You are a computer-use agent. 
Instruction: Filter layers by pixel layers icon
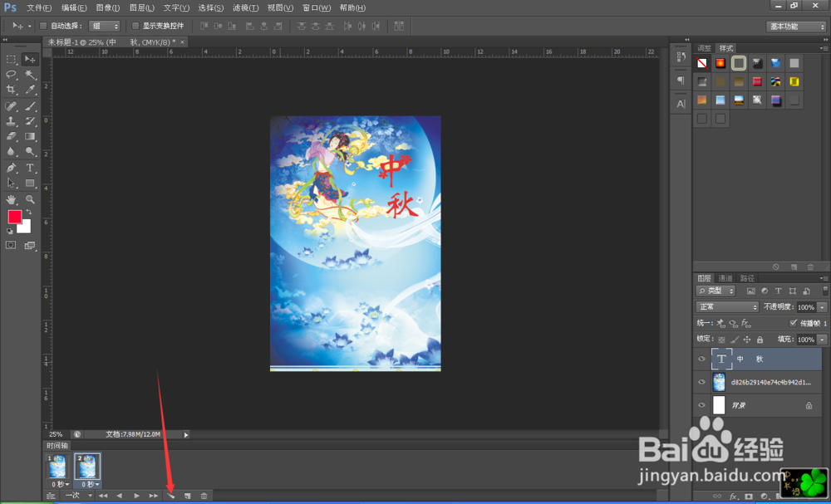tap(751, 291)
